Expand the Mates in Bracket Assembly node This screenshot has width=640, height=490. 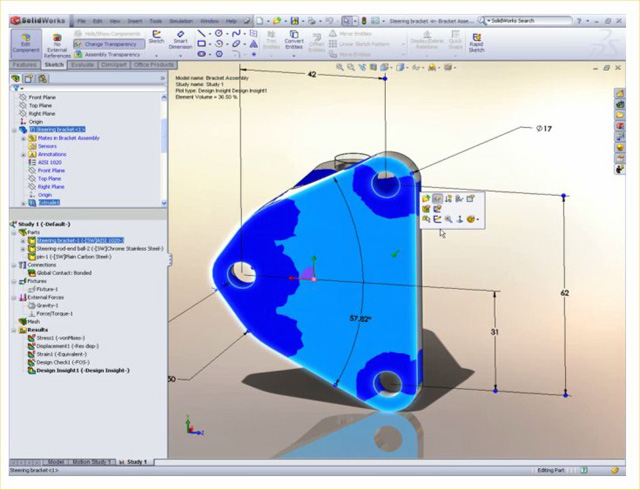click(x=22, y=138)
